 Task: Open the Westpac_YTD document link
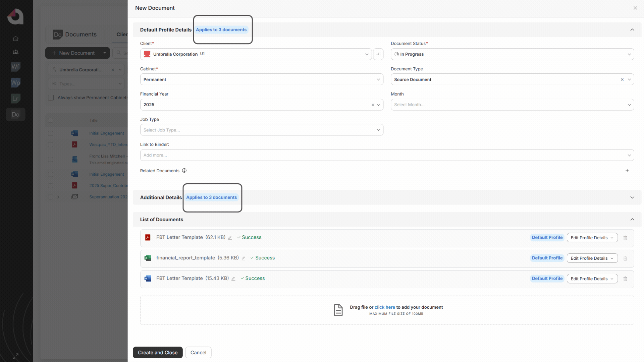[x=108, y=144]
